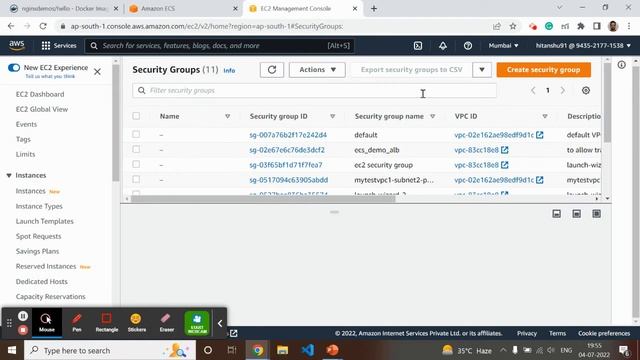
Task: Check the row for ec2 security group
Action: pos(136,164)
